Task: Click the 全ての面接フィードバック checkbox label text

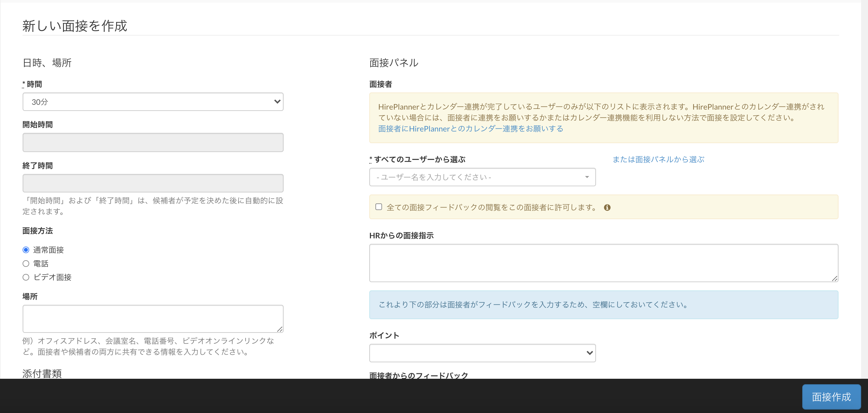Action: [491, 208]
